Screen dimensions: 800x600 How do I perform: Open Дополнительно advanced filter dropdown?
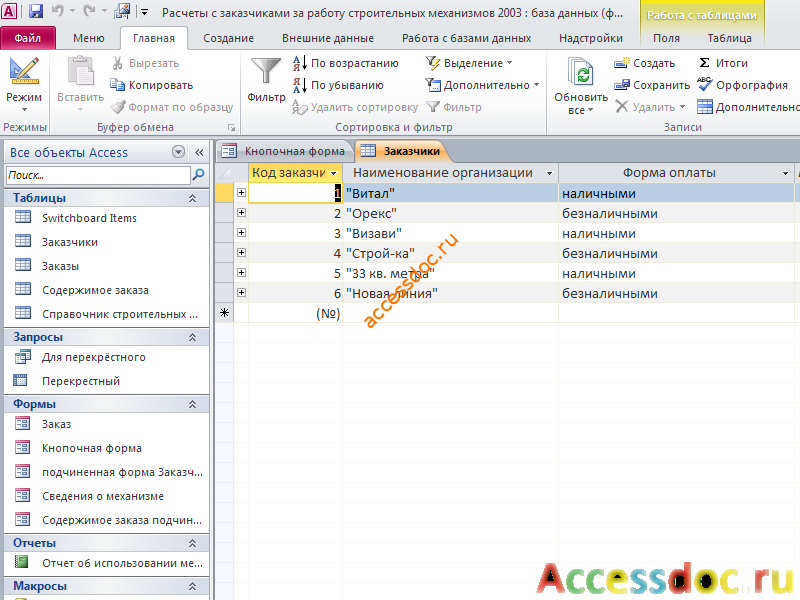coord(482,85)
